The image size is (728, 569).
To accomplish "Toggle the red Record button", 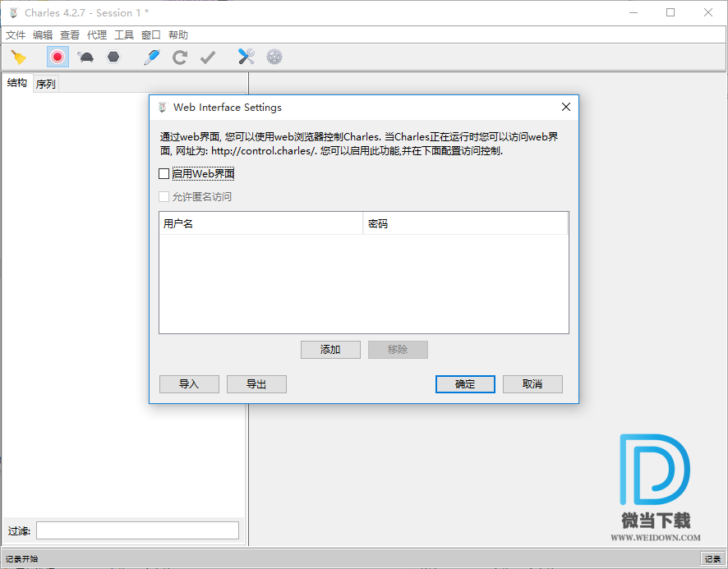I will pyautogui.click(x=58, y=57).
